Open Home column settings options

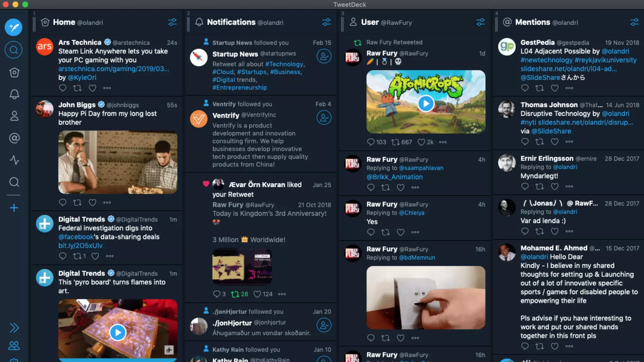(172, 22)
